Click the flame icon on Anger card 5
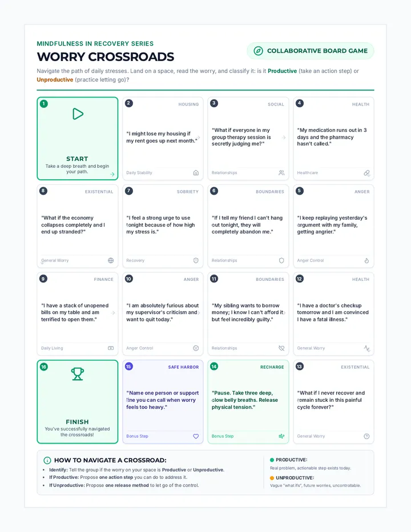The width and height of the screenshot is (411, 532). tap(366, 260)
